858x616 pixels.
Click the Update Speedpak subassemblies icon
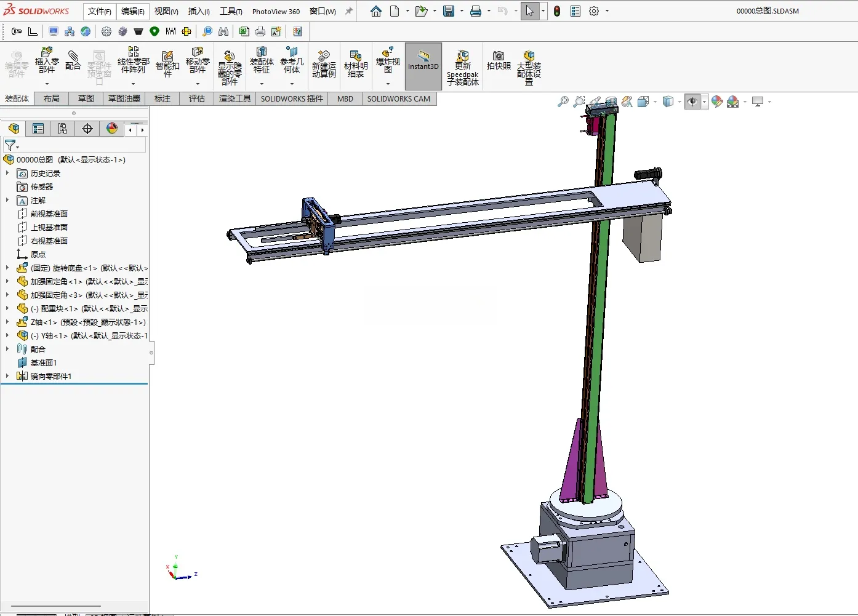point(463,68)
